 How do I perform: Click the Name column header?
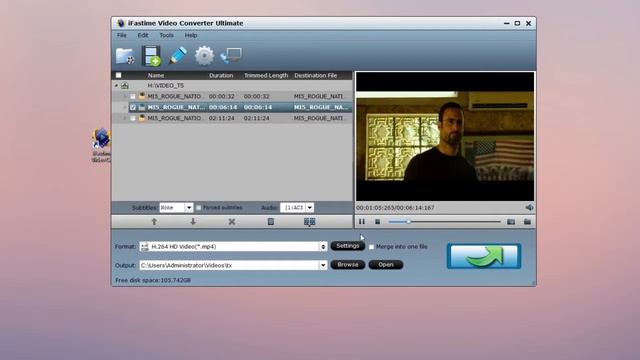pyautogui.click(x=156, y=76)
